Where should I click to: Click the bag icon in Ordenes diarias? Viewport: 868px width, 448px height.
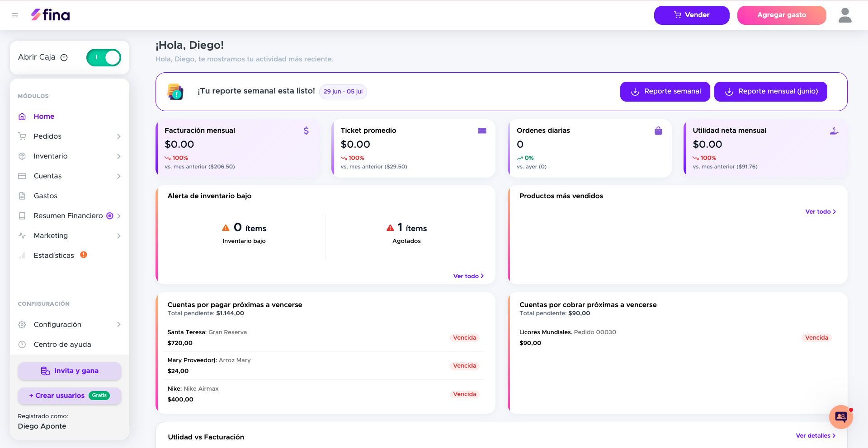(658, 131)
